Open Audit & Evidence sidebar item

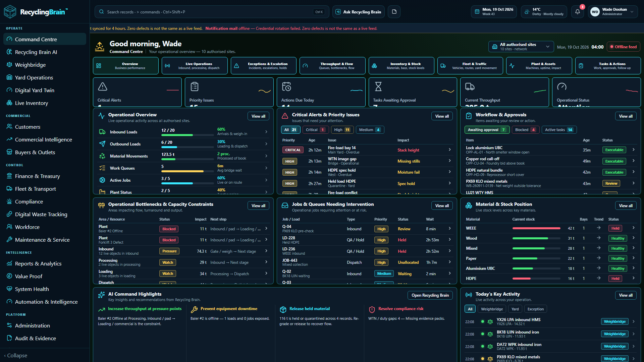(45, 338)
